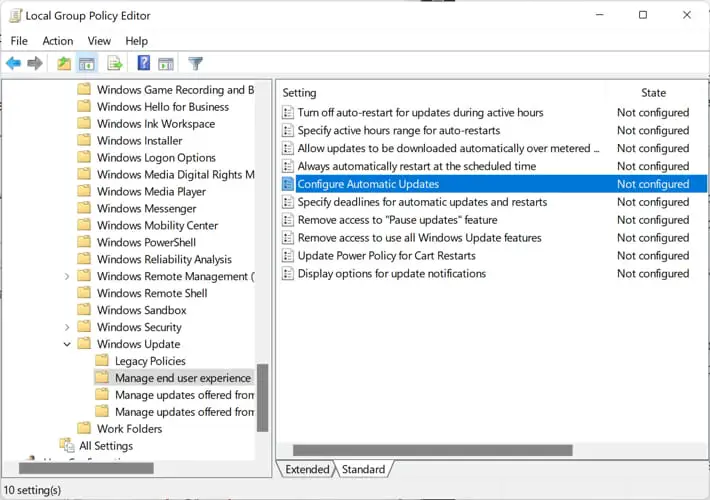The width and height of the screenshot is (710, 500).
Task: Click the tree pane horizontal scrollbar thumb
Action: [x=86, y=468]
